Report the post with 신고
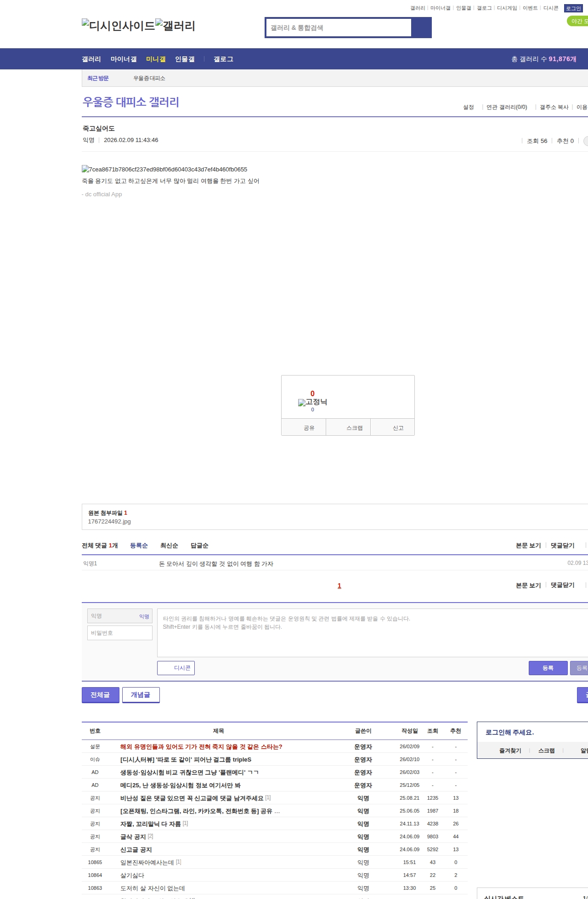 click(398, 428)
